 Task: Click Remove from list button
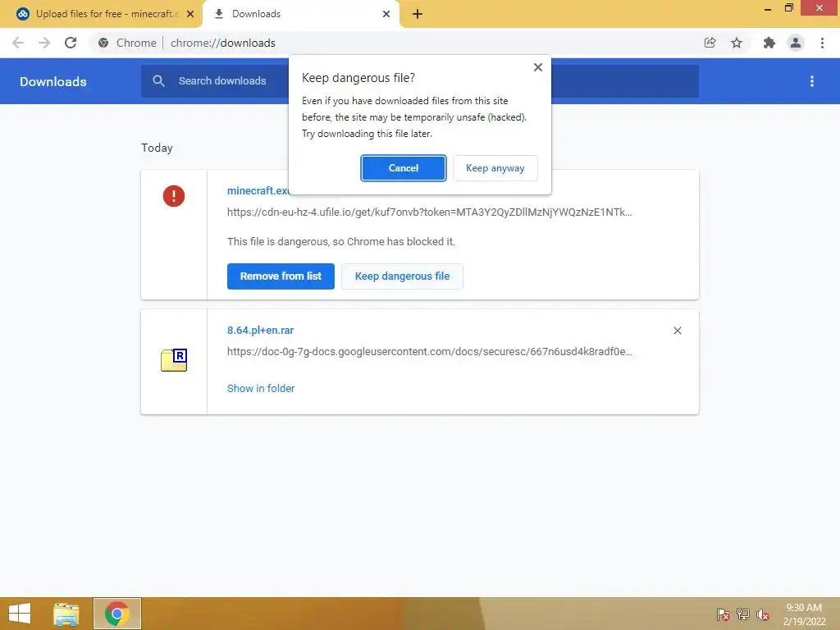pos(281,276)
